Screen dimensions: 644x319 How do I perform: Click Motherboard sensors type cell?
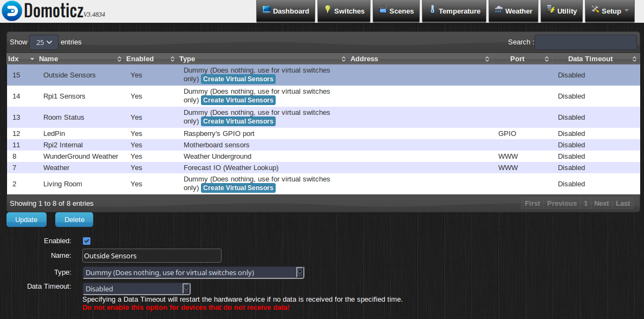click(217, 145)
